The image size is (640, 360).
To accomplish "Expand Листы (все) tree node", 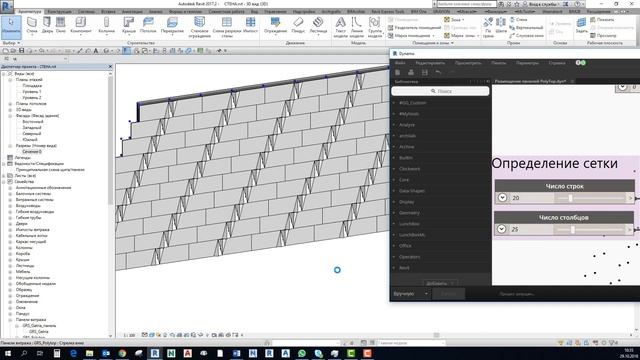I will 4,176.
